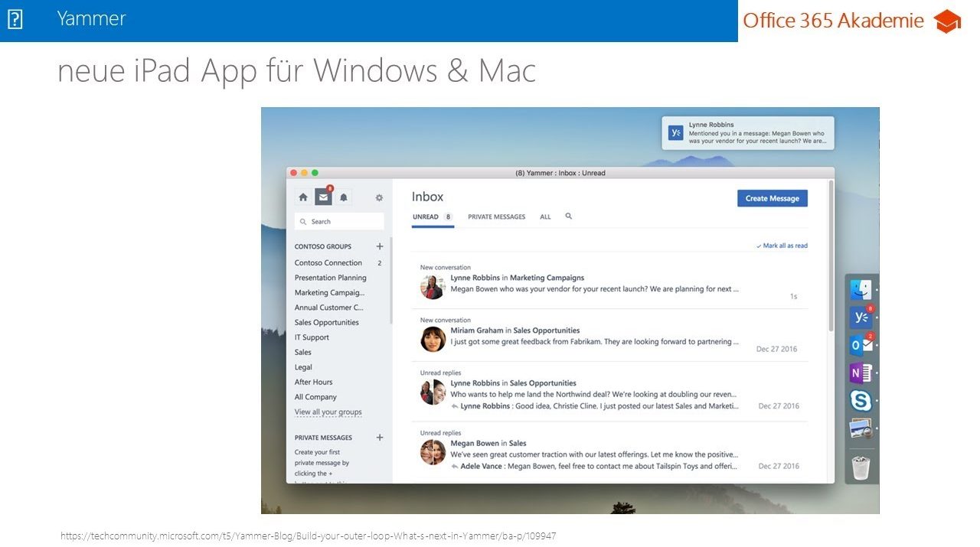The width and height of the screenshot is (980, 547).
Task: Open settings via the gear icon
Action: [379, 197]
